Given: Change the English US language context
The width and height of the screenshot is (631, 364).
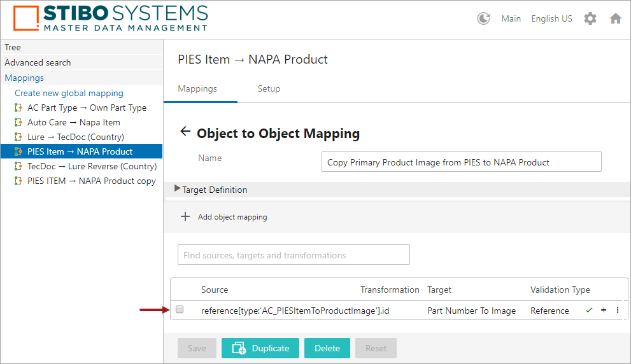Looking at the screenshot, I should tap(551, 18).
